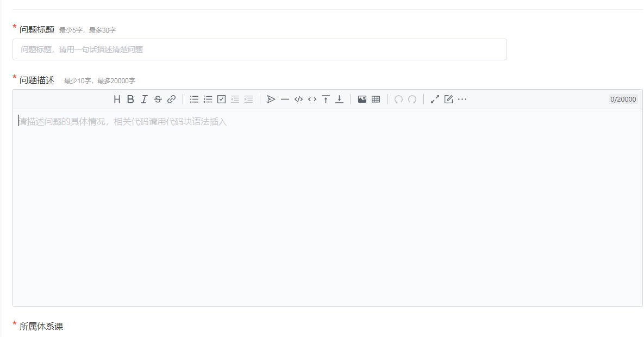The height and width of the screenshot is (337, 644).
Task: Apply italic formatting
Action: pos(144,99)
